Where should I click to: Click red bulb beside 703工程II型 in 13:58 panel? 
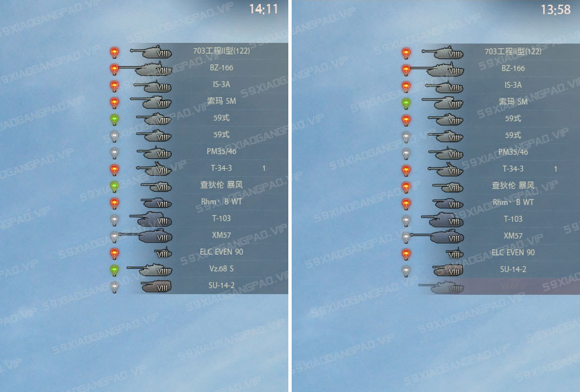pos(406,53)
